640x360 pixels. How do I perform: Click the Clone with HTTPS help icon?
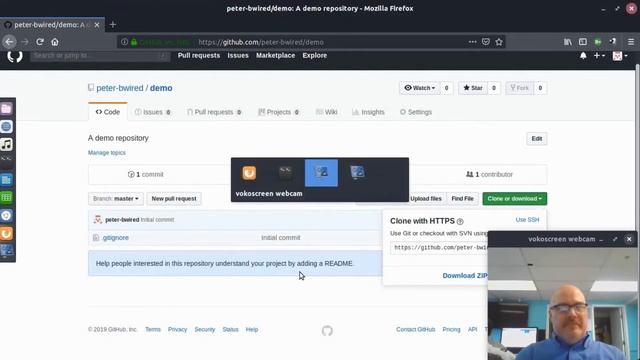tap(460, 221)
